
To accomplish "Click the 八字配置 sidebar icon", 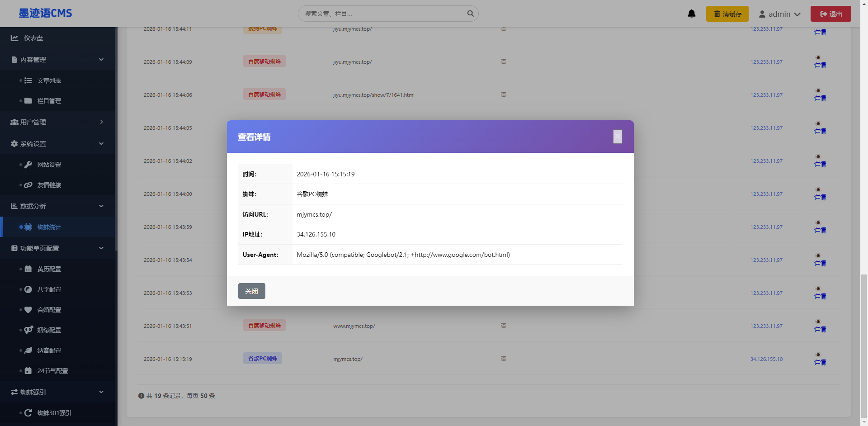I will [x=28, y=289].
